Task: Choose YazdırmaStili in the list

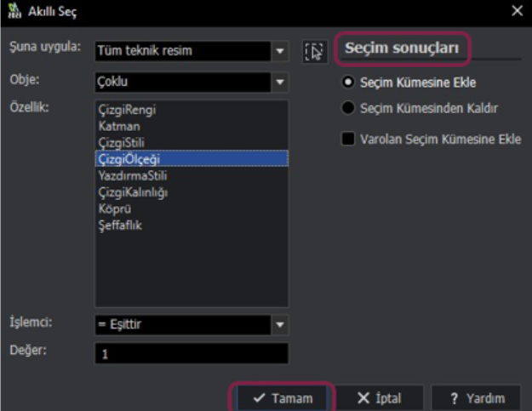Action: tap(132, 176)
